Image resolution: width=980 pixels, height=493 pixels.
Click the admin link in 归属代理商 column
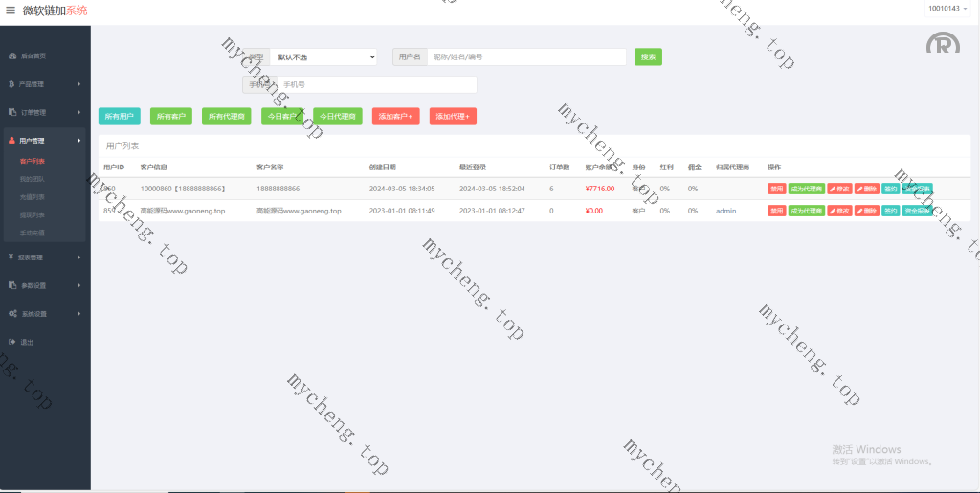[725, 211]
